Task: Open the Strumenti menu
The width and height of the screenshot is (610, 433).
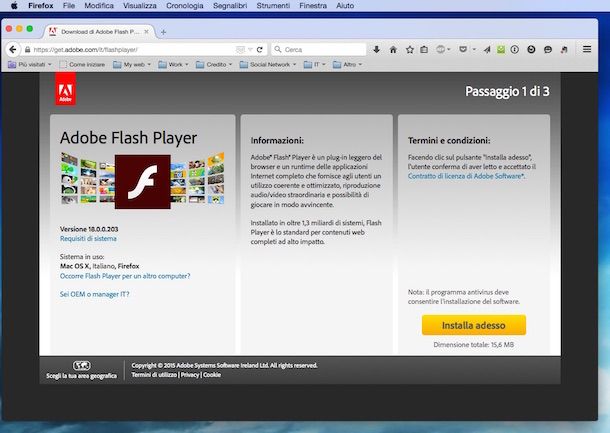Action: (273, 5)
